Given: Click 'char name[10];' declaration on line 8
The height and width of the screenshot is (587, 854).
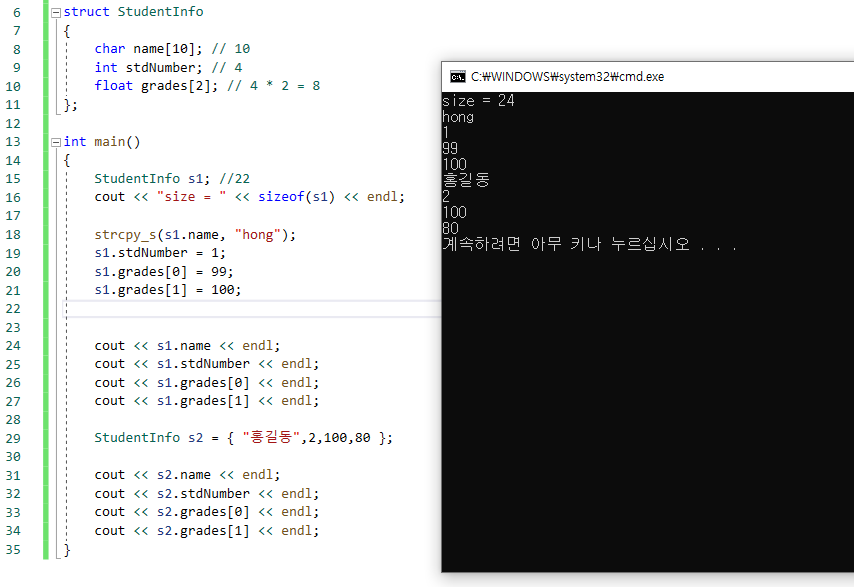Looking at the screenshot, I should [148, 49].
